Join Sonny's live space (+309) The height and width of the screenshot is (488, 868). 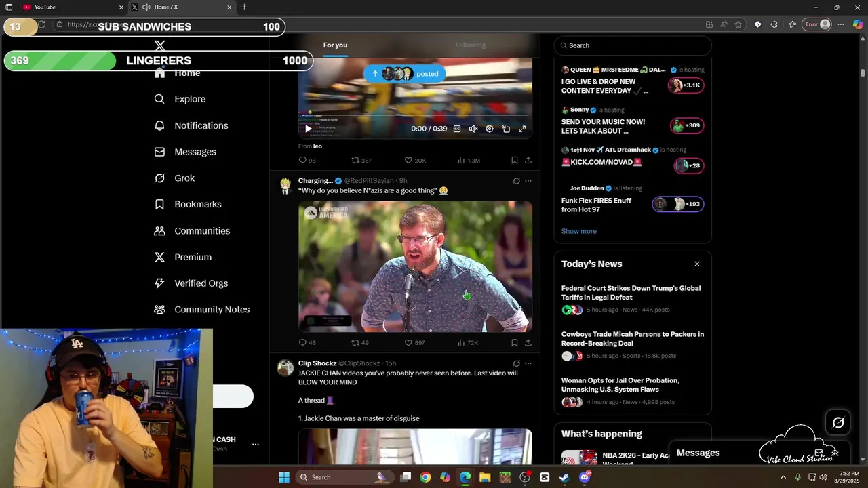pyautogui.click(x=687, y=125)
